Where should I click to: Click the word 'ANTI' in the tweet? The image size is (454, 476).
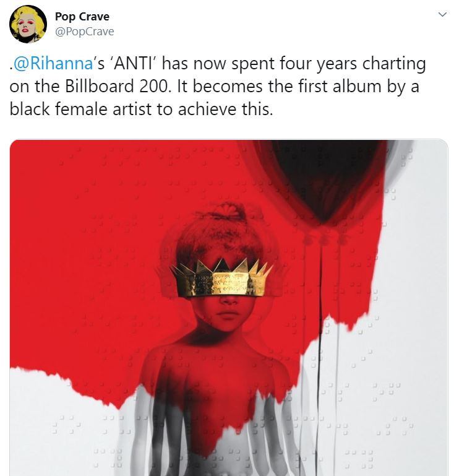[134, 64]
